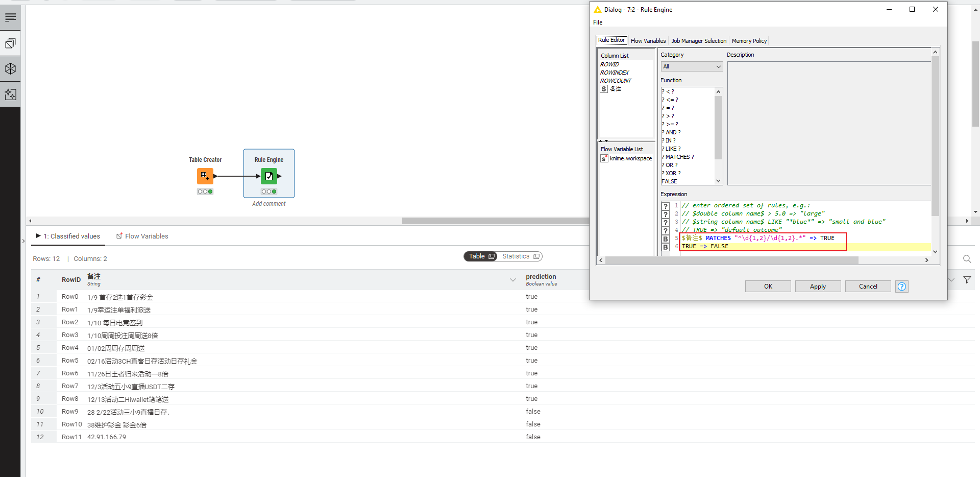Open the table search magnifier icon

point(967,259)
